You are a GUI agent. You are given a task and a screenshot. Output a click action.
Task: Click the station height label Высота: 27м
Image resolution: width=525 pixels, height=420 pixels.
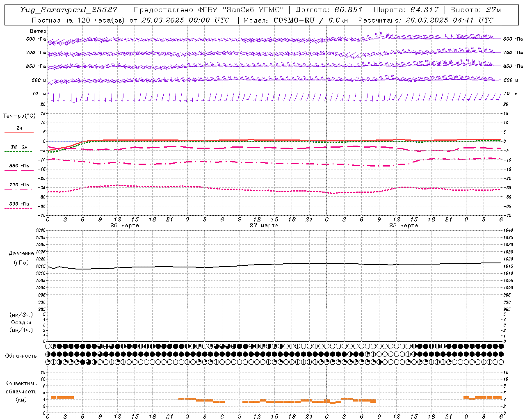pyautogui.click(x=475, y=10)
